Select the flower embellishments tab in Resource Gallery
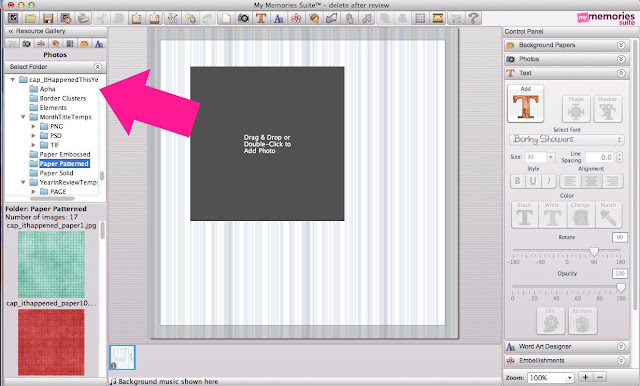Image resolution: width=640 pixels, height=386 pixels. coord(41,43)
